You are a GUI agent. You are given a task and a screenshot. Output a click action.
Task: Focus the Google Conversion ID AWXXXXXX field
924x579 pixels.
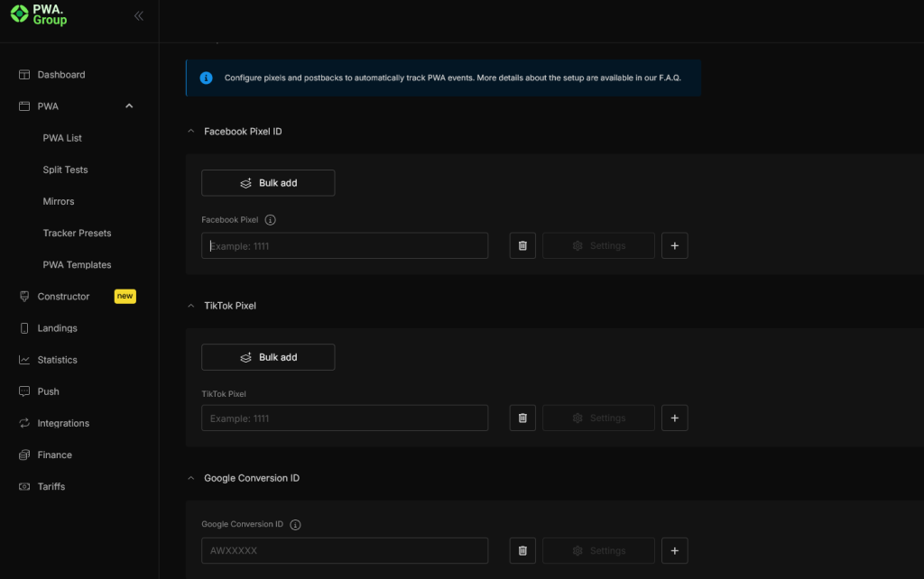[345, 551]
